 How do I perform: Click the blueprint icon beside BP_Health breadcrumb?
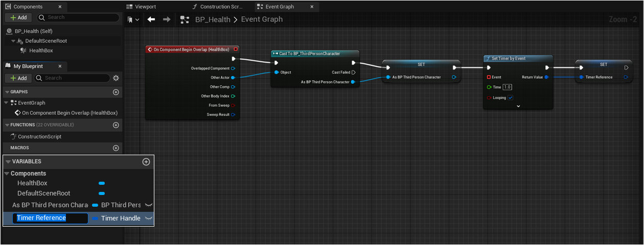point(185,19)
